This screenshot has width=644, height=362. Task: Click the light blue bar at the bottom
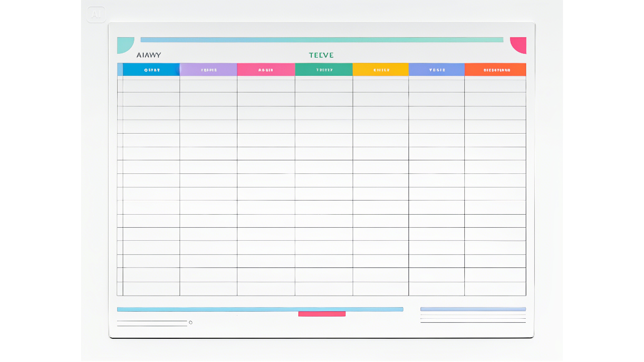tap(260, 309)
